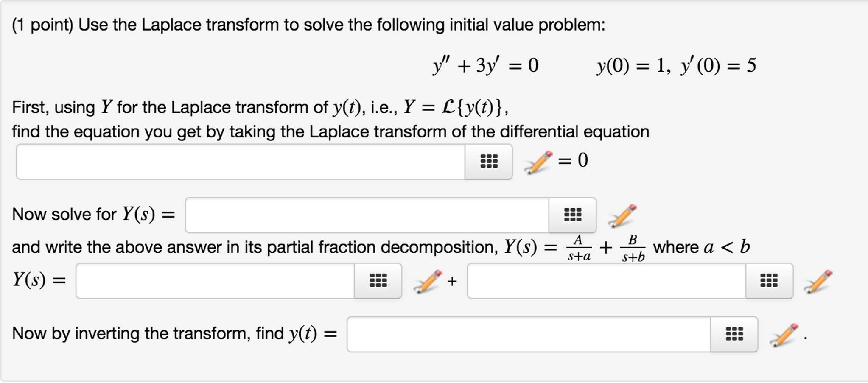Select the first partial fraction input box
The image size is (868, 383).
pos(216,280)
